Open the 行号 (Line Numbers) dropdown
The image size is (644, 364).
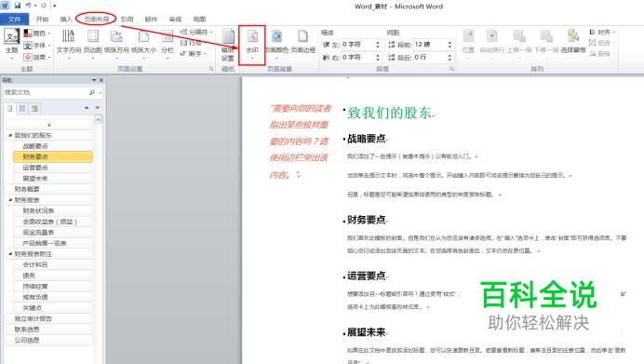click(193, 43)
